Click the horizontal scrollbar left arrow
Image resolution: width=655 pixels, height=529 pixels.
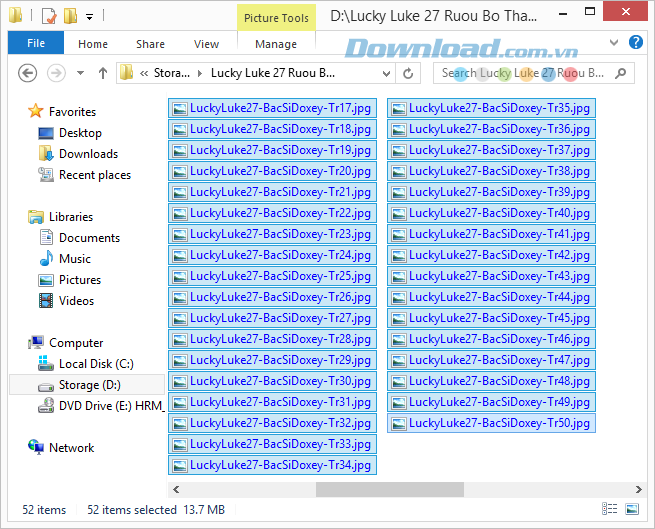(x=176, y=489)
